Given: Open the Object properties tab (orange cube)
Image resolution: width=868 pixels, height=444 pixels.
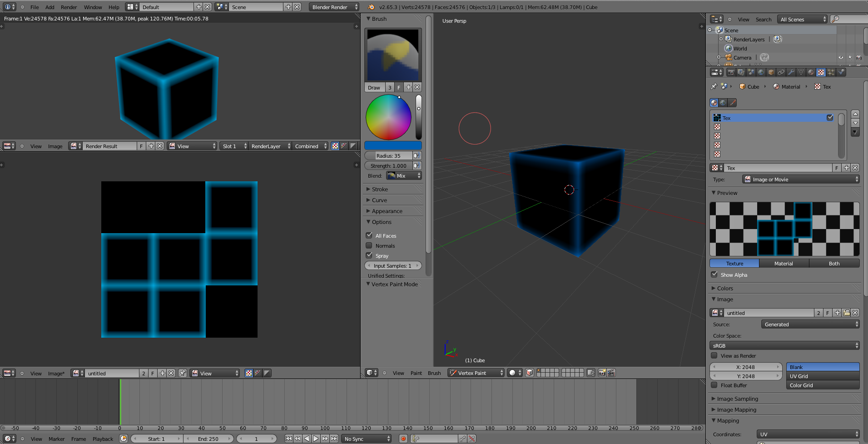Looking at the screenshot, I should [771, 72].
